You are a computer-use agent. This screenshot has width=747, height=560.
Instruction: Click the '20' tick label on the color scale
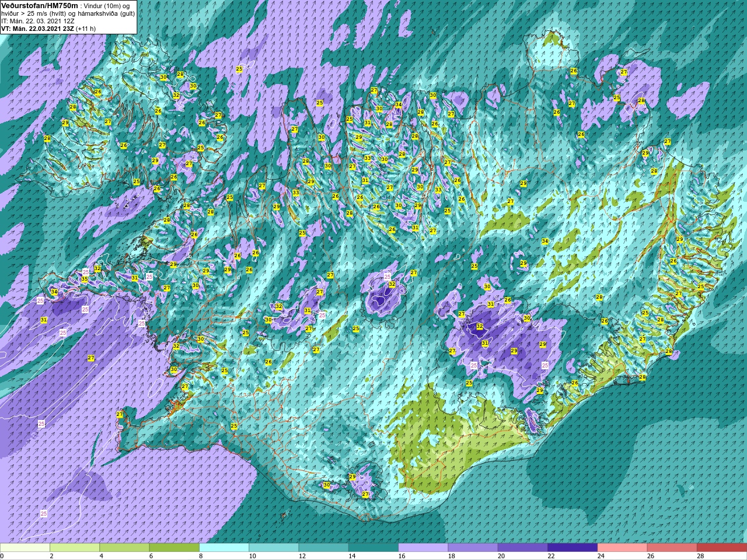pos(501,556)
